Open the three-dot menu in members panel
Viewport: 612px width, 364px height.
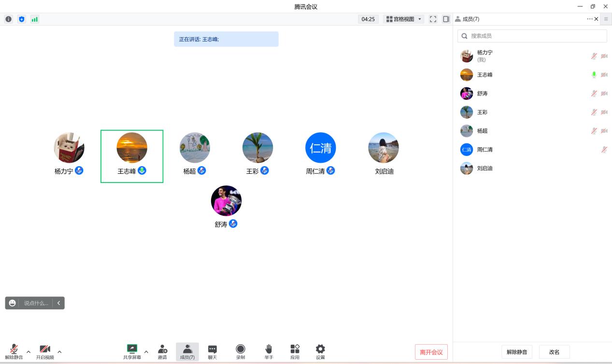[x=589, y=19]
